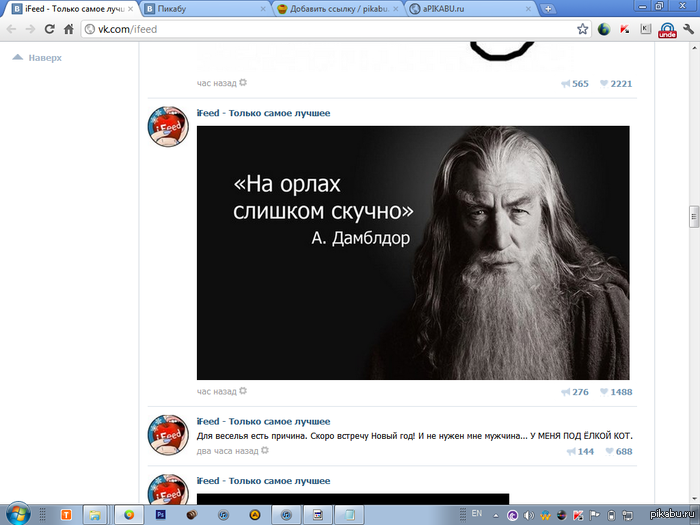The width and height of the screenshot is (700, 525).
Task: Switch to the aPIKABU.ru tab
Action: tap(471, 8)
